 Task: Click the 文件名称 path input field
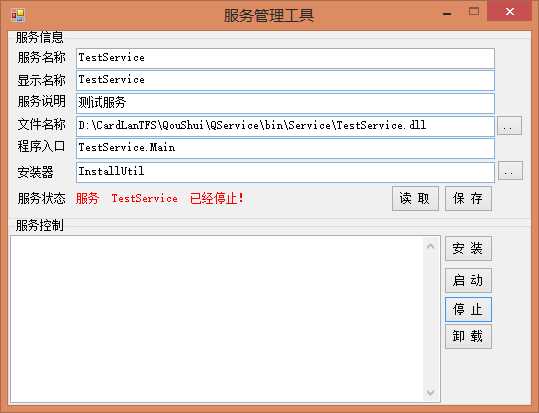(x=285, y=126)
